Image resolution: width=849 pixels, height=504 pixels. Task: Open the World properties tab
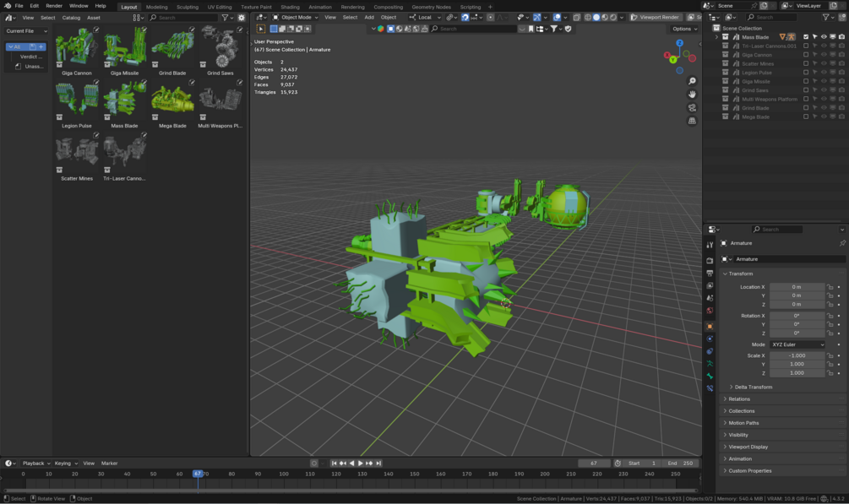[710, 310]
